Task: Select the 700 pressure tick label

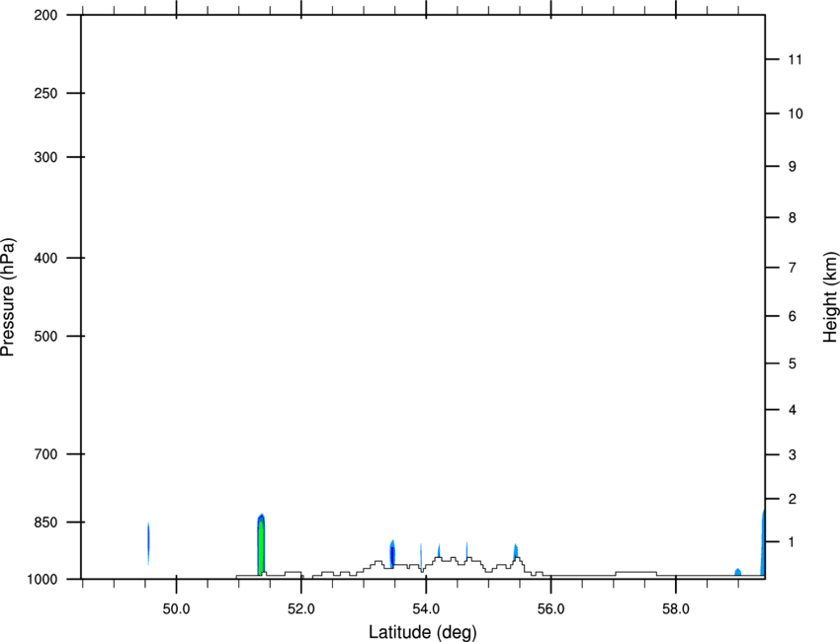Action: coord(45,454)
